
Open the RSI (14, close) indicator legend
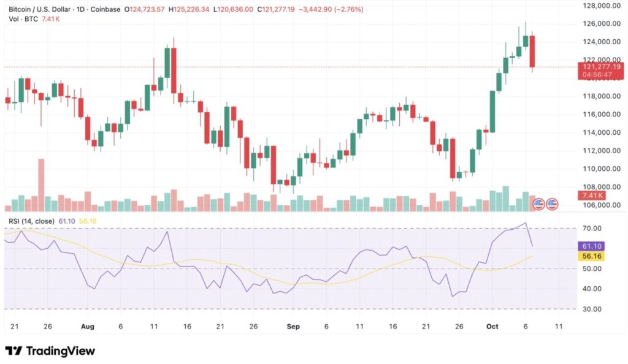[x=35, y=221]
